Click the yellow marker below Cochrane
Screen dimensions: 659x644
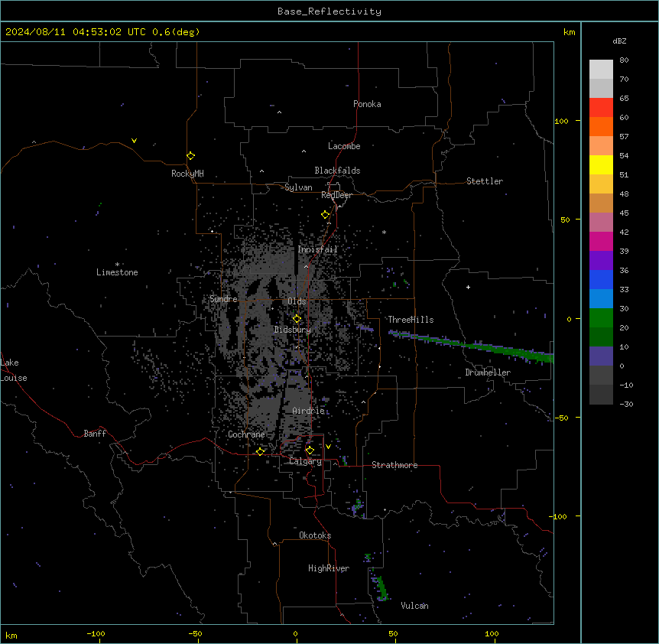(x=260, y=451)
